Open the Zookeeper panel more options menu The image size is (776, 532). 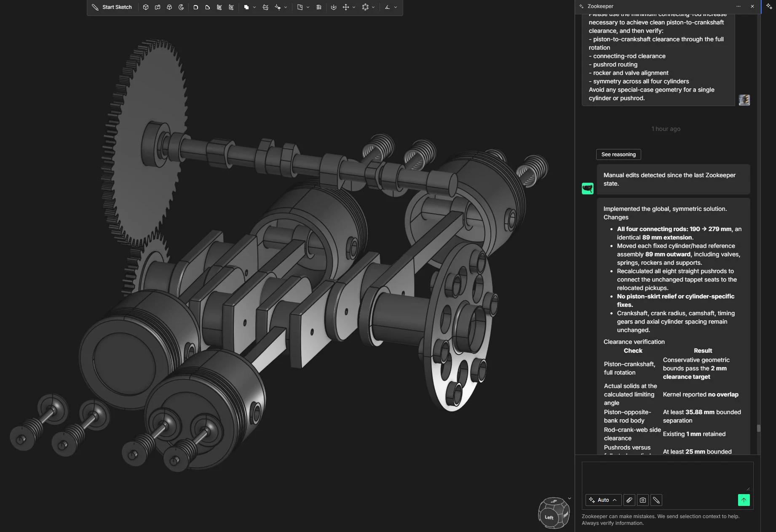point(738,6)
